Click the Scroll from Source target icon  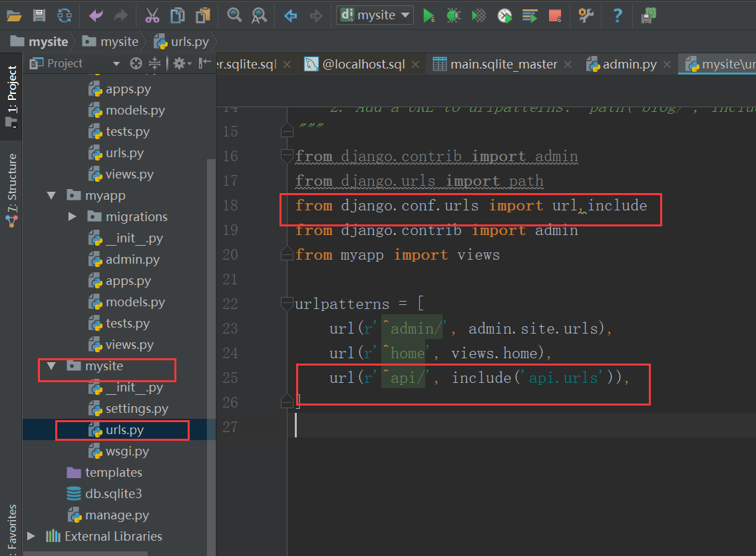point(136,63)
